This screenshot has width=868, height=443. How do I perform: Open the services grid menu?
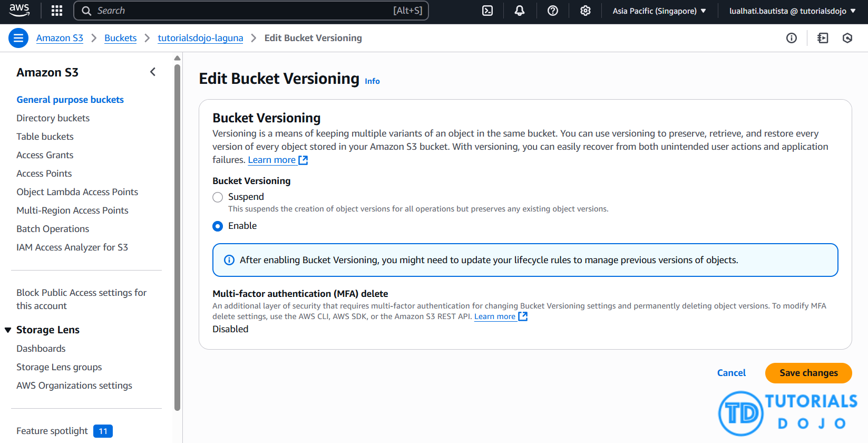click(57, 11)
